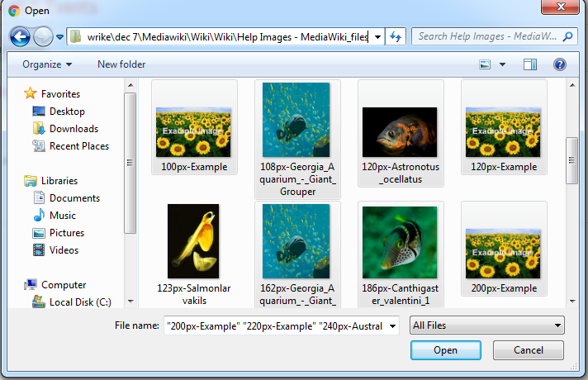
Task: Change view with the view icon
Action: pyautogui.click(x=485, y=64)
